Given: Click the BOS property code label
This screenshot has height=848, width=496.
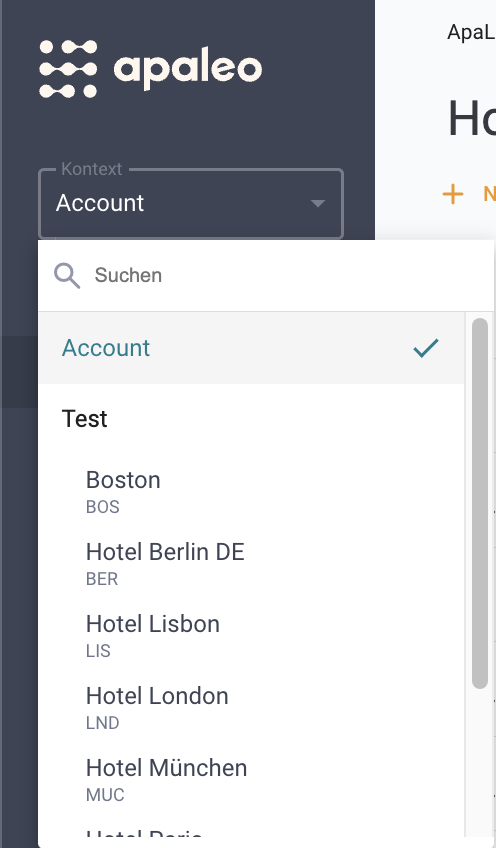Looking at the screenshot, I should pyautogui.click(x=103, y=507).
